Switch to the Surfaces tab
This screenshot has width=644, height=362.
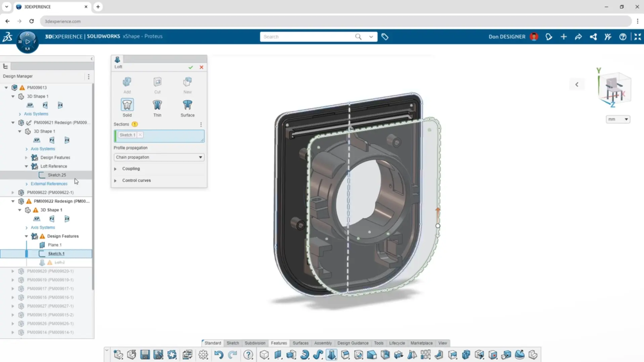click(300, 343)
